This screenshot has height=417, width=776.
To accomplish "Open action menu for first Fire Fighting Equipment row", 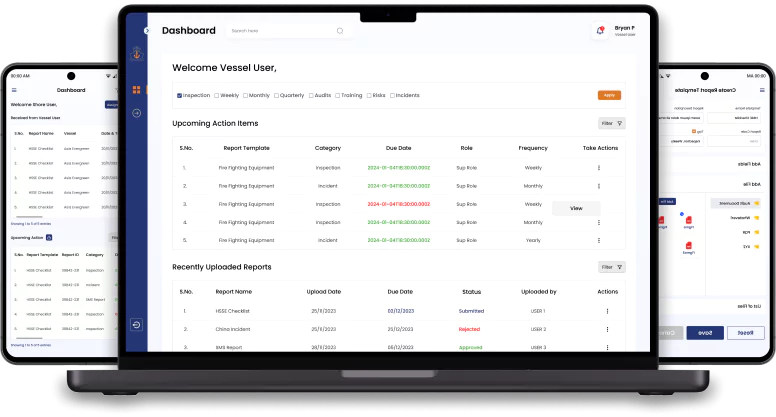I will coord(599,168).
